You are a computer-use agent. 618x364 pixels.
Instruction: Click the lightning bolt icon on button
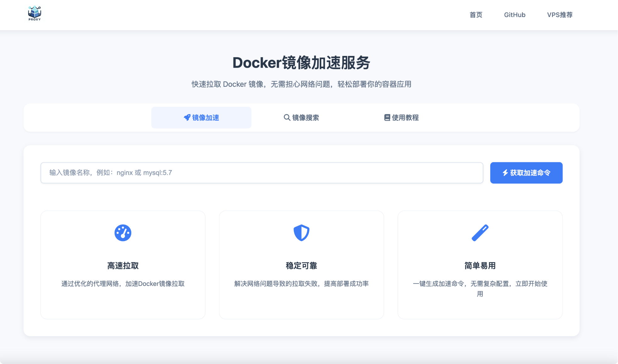click(505, 173)
